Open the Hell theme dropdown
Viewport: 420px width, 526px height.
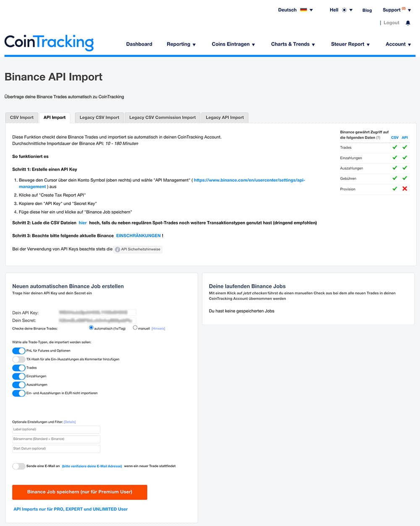coord(341,10)
